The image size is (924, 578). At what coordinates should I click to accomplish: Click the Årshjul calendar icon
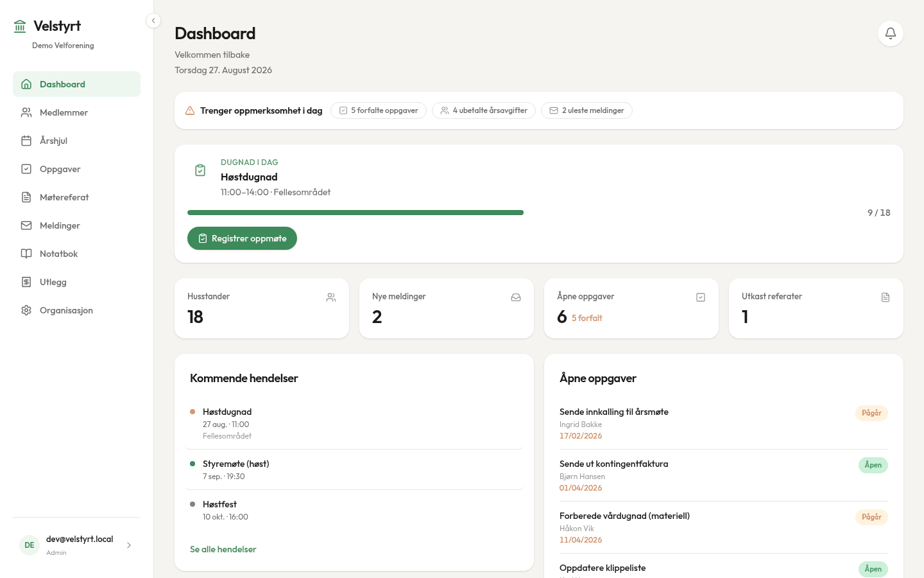(26, 141)
